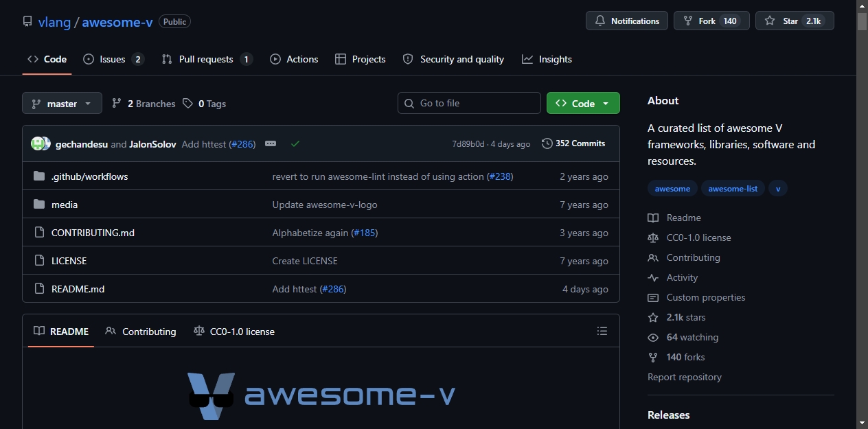Image resolution: width=868 pixels, height=429 pixels.
Task: Open the vlang owner link
Action: point(54,22)
